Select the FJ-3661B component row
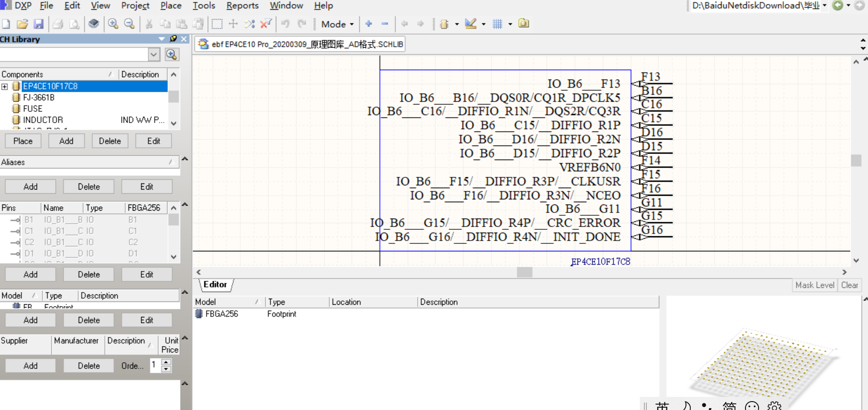The image size is (868, 410). tap(84, 97)
